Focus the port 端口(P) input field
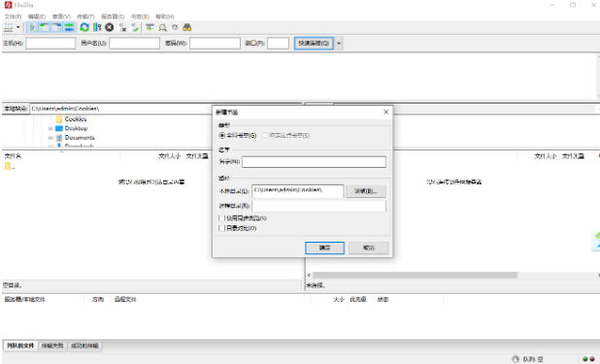 [279, 44]
